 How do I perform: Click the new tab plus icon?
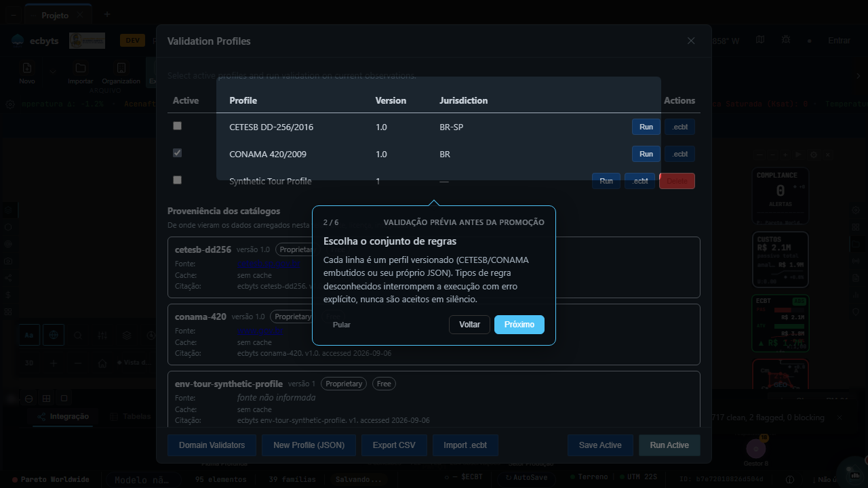coord(106,14)
